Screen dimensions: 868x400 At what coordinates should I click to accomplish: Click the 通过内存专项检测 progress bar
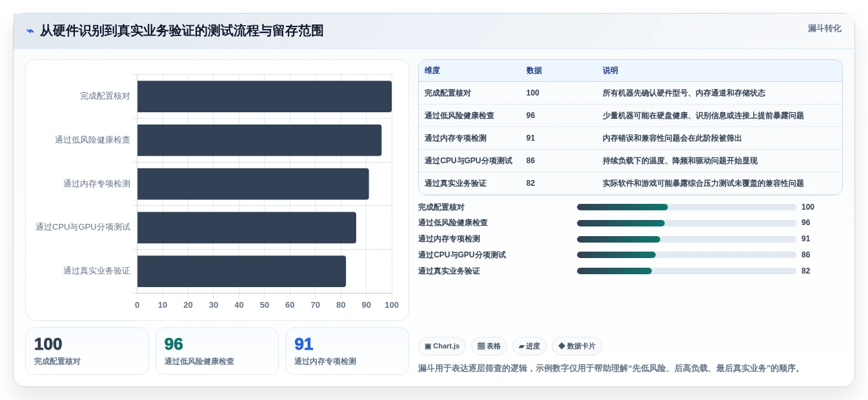(x=687, y=239)
